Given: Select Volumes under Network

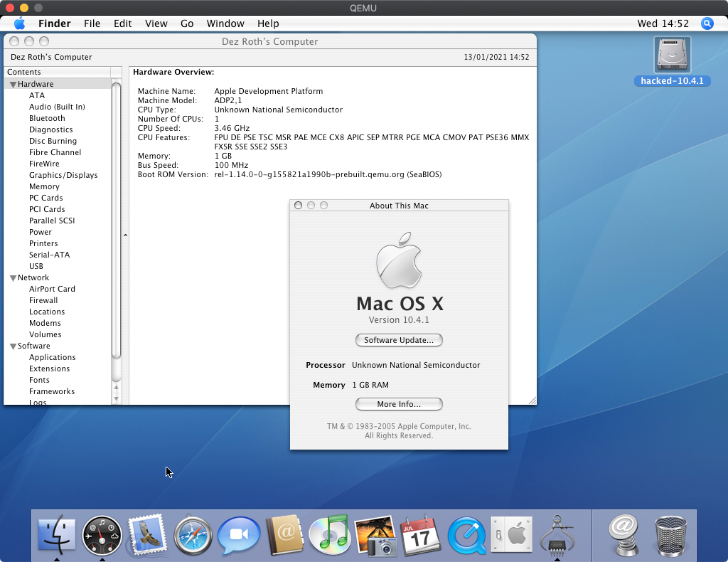Looking at the screenshot, I should (45, 334).
